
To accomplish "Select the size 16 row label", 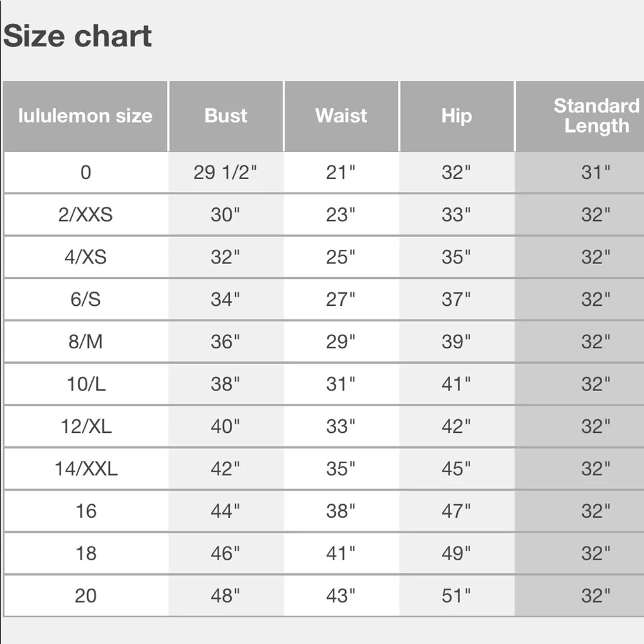I will pyautogui.click(x=86, y=511).
